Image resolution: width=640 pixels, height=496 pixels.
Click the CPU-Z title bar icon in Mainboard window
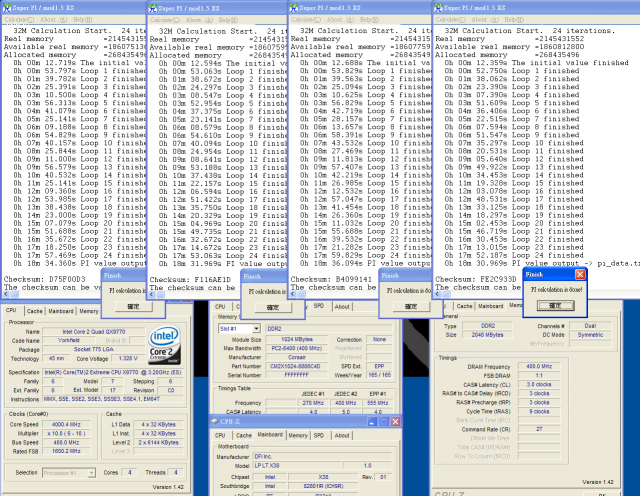pos(215,421)
